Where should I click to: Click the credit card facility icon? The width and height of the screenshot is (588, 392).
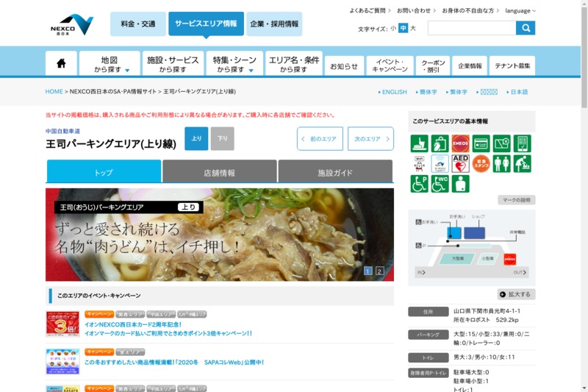tap(481, 143)
